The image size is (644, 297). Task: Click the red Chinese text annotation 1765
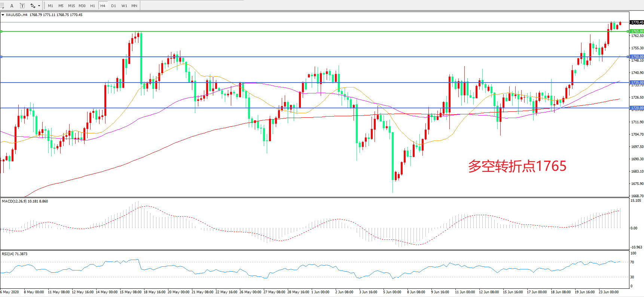tap(517, 166)
